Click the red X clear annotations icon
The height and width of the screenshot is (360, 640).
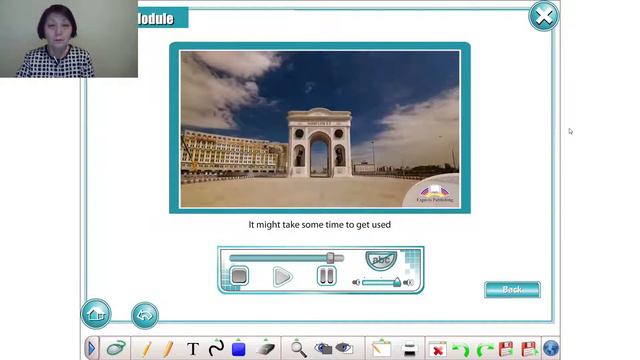438,350
